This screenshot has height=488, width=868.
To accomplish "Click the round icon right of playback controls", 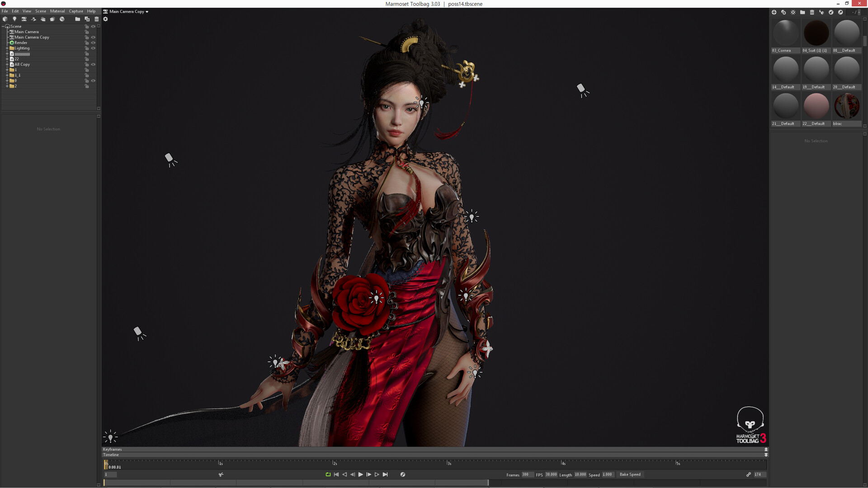I will (403, 474).
